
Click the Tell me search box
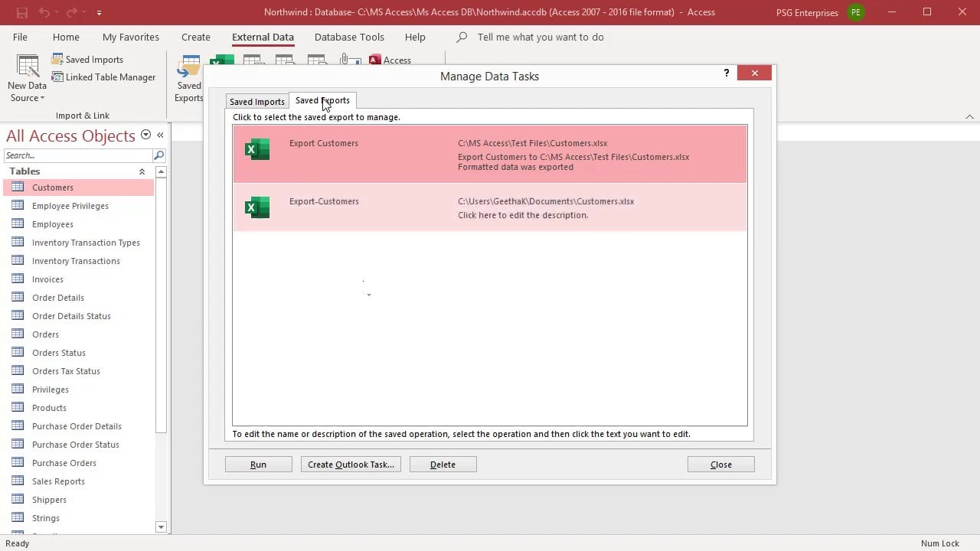click(x=540, y=37)
